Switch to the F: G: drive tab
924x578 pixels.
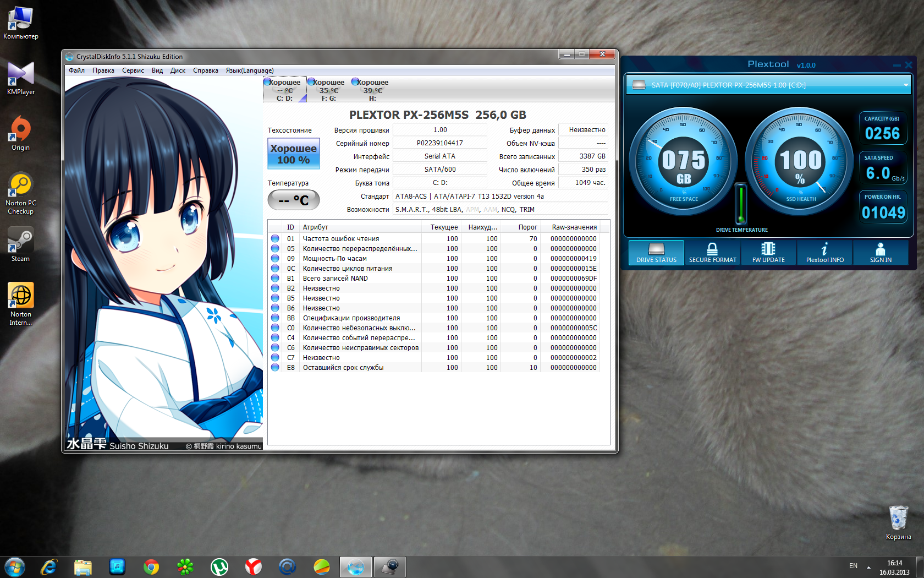point(329,90)
